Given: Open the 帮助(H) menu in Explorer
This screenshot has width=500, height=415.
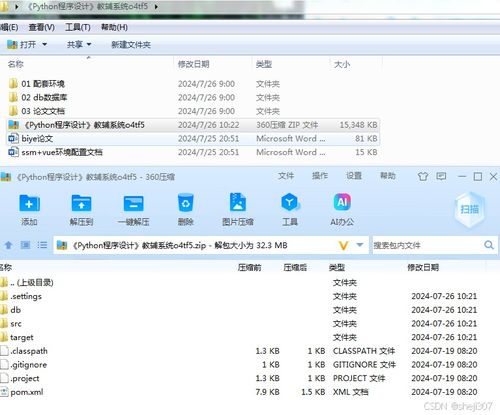Looking at the screenshot, I should pyautogui.click(x=114, y=27).
